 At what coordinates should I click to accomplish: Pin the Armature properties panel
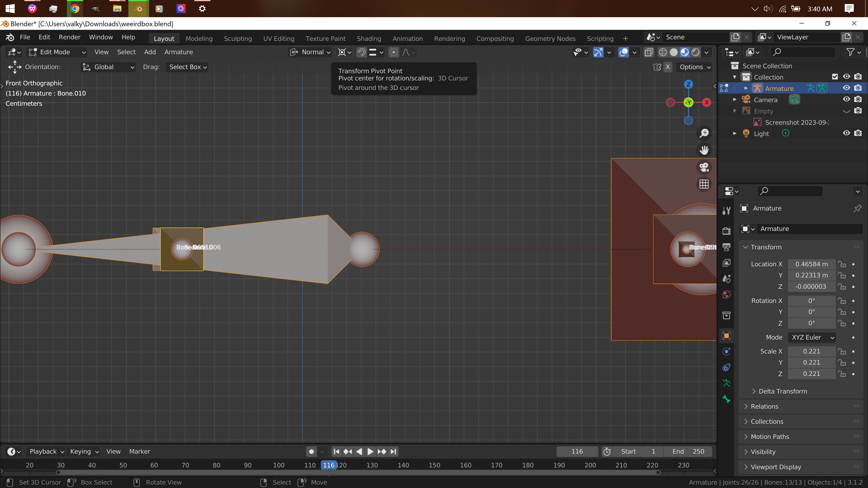pos(857,209)
